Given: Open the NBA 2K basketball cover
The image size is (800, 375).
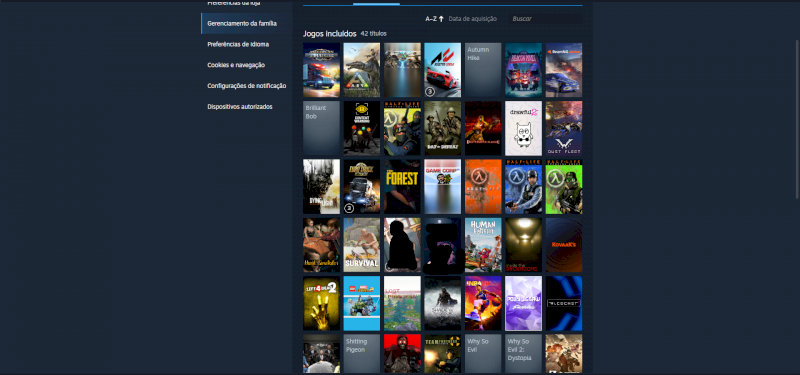Looking at the screenshot, I should tap(483, 304).
